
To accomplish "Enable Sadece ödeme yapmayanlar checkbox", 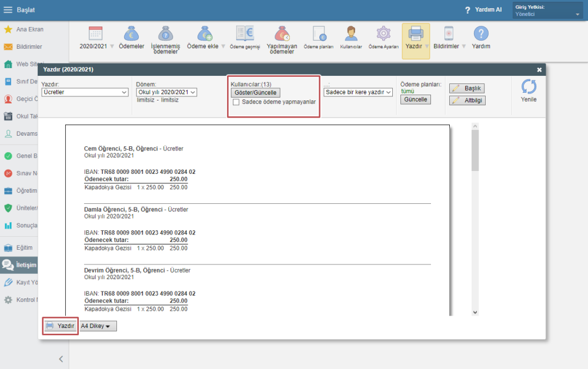I will (x=236, y=102).
